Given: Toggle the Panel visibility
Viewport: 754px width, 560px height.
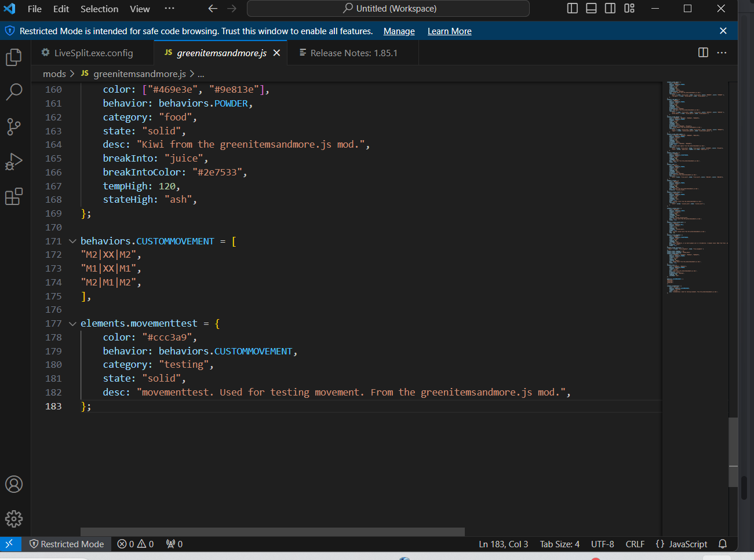Looking at the screenshot, I should [x=591, y=8].
